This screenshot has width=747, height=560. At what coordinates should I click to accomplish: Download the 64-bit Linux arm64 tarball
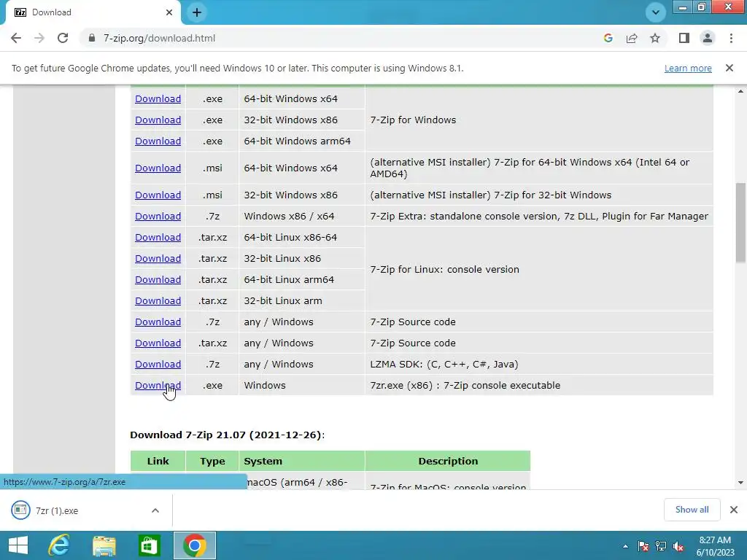158,279
